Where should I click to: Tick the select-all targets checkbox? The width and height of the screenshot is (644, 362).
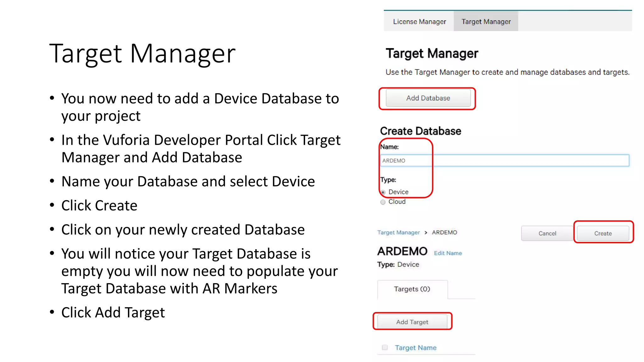tap(385, 347)
